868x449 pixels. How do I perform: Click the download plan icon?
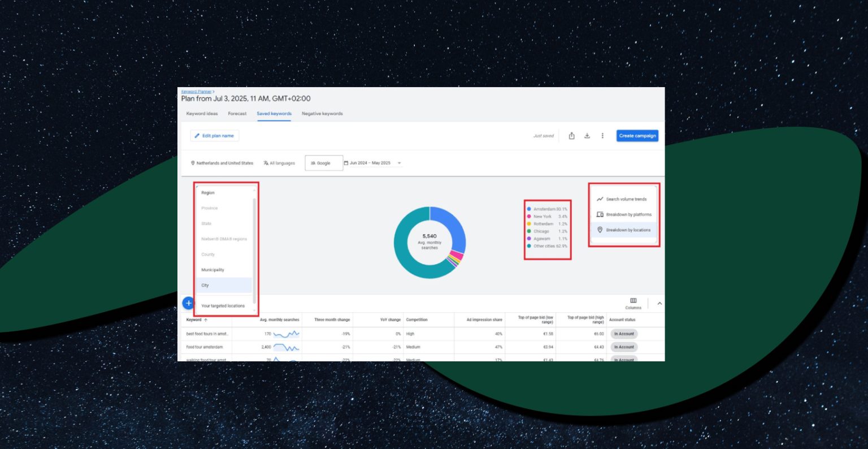click(x=587, y=136)
